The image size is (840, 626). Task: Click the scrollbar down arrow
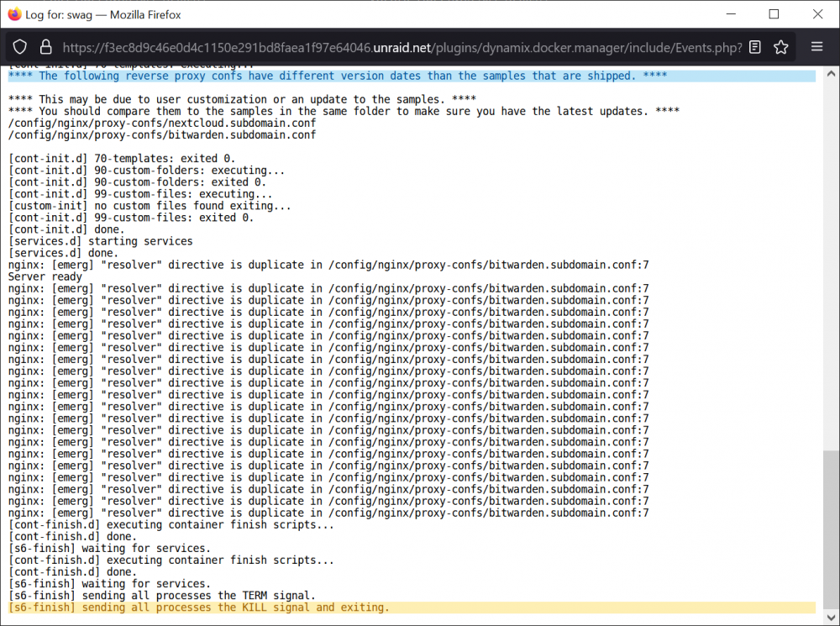point(831,617)
